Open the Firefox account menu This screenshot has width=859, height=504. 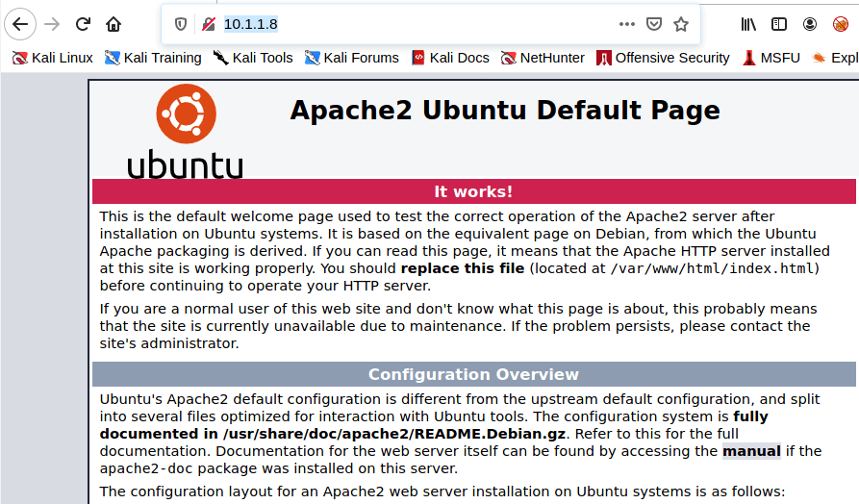810,24
